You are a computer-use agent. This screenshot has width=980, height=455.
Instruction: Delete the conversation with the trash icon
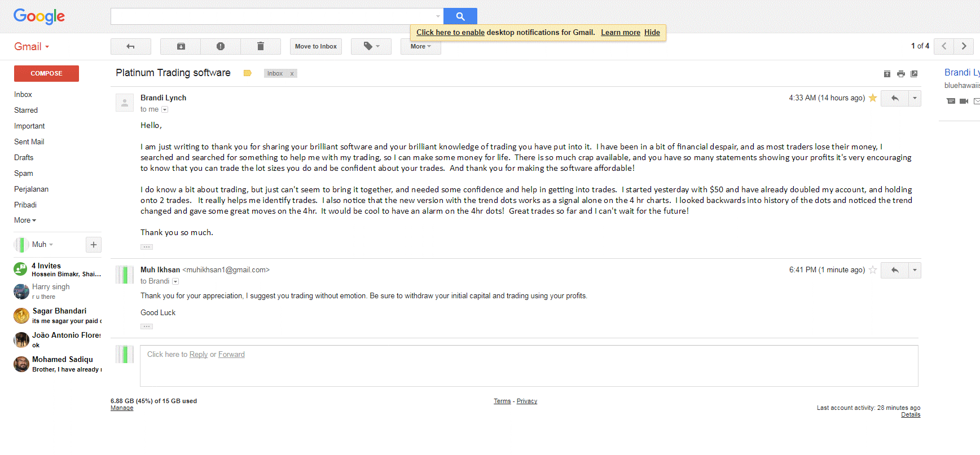click(x=261, y=46)
